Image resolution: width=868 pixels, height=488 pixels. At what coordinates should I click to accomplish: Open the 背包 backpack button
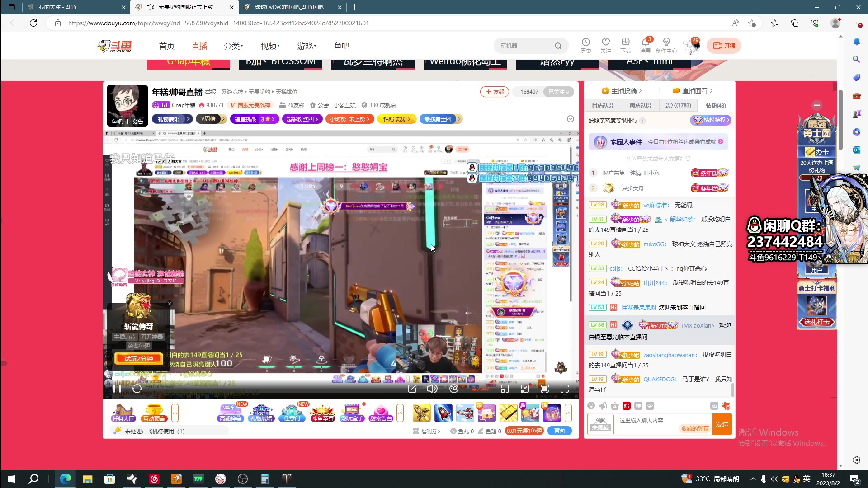point(560,431)
